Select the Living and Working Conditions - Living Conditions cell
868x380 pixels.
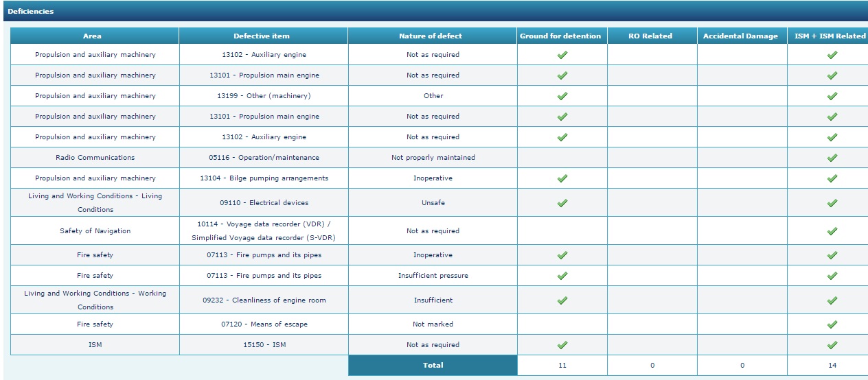coord(95,203)
